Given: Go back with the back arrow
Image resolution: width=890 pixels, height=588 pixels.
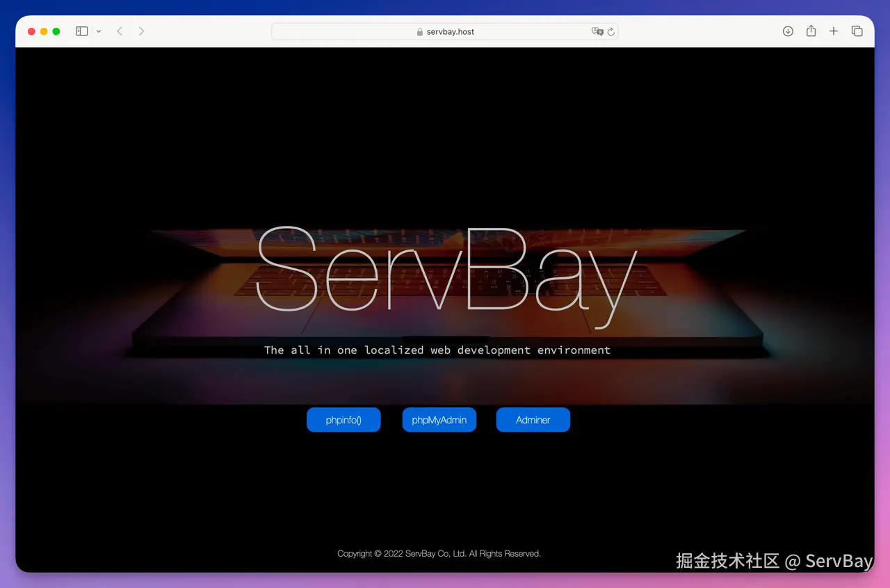Looking at the screenshot, I should tap(120, 31).
